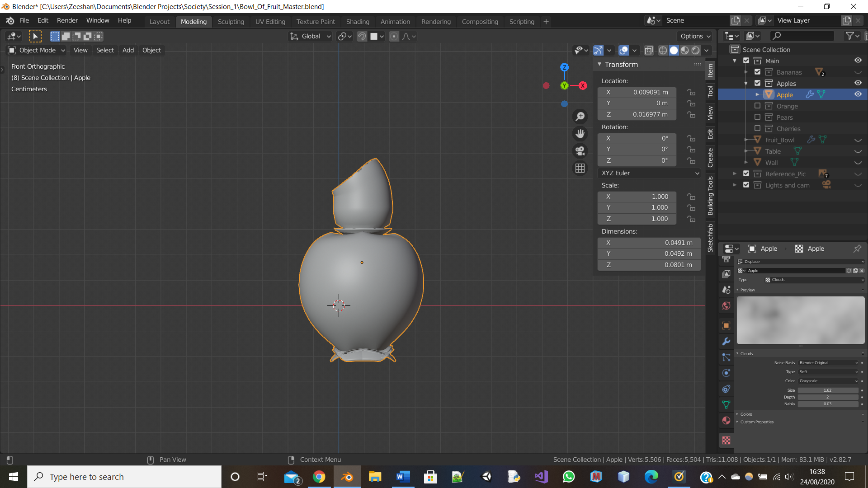Image resolution: width=868 pixels, height=488 pixels.
Task: Hide the Apple object with eye icon
Action: (858, 94)
